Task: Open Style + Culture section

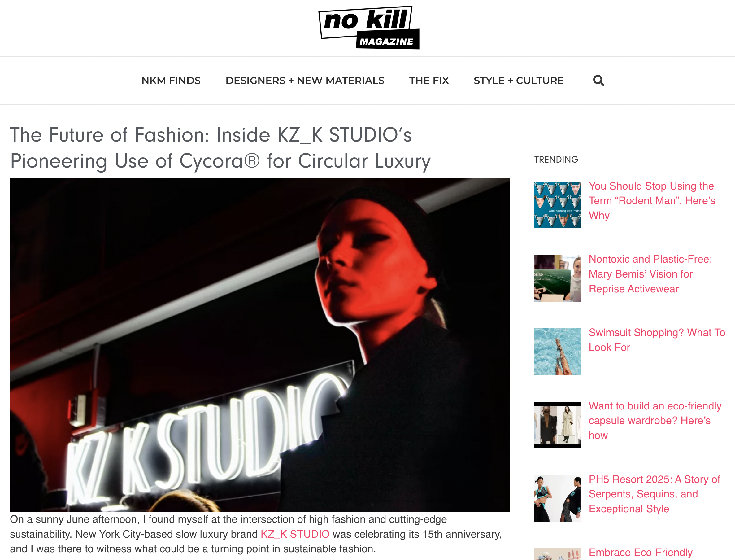Action: pyautogui.click(x=518, y=81)
